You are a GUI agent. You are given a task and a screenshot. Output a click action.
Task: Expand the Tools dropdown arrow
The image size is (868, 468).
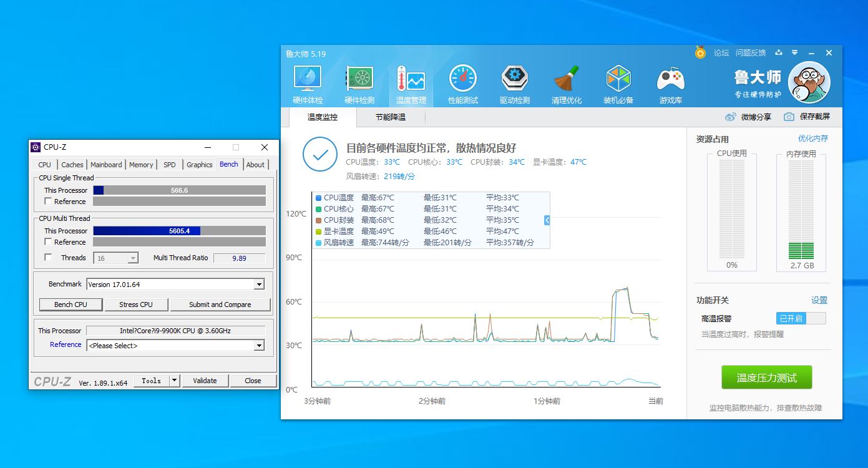click(x=175, y=381)
